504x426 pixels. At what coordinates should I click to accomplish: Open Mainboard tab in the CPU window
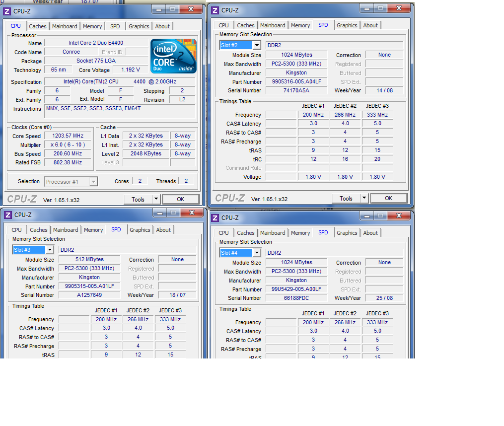65,26
